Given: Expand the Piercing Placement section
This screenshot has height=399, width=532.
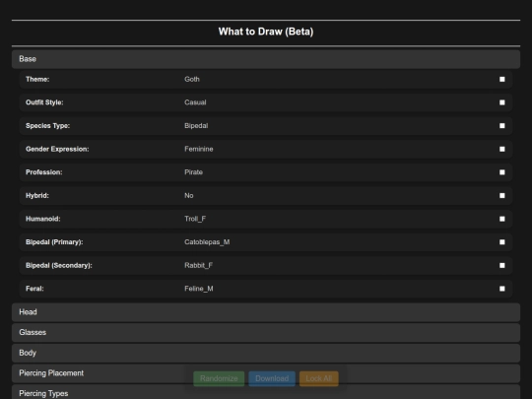Looking at the screenshot, I should pyautogui.click(x=266, y=373).
